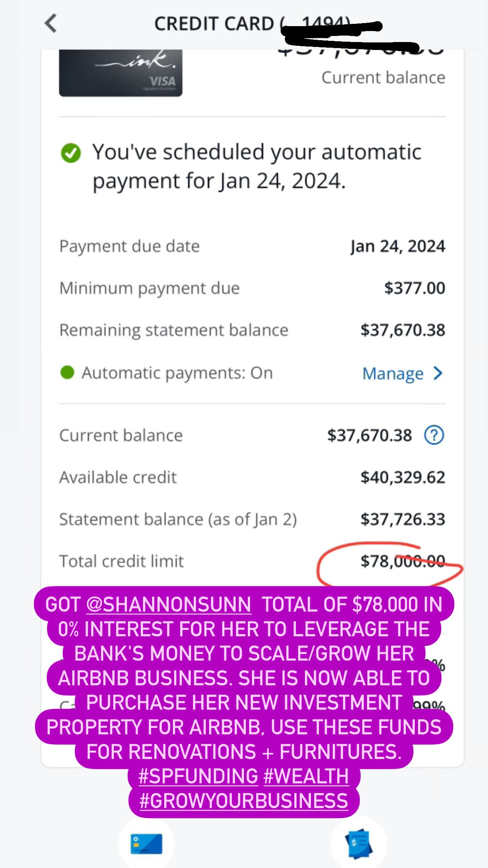488x868 pixels.
Task: Open the Current balance help question icon
Action: click(x=434, y=435)
